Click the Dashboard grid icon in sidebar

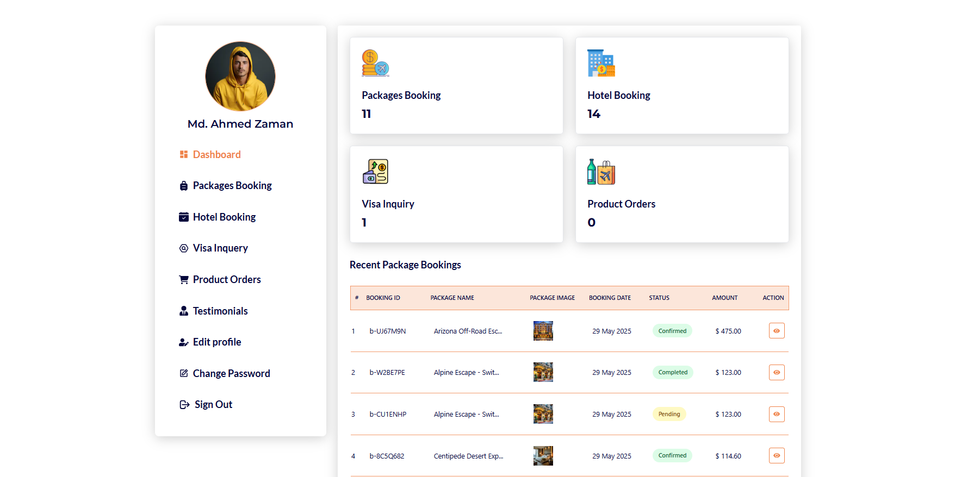[x=184, y=154]
